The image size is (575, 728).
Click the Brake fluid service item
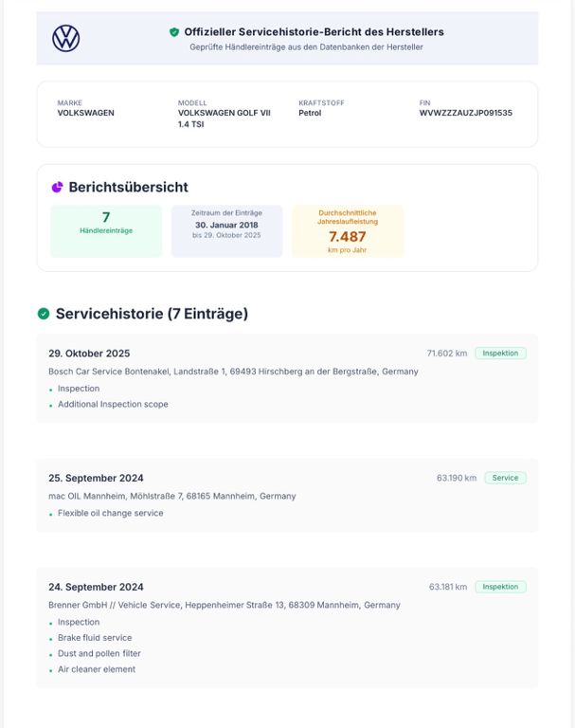click(x=95, y=638)
